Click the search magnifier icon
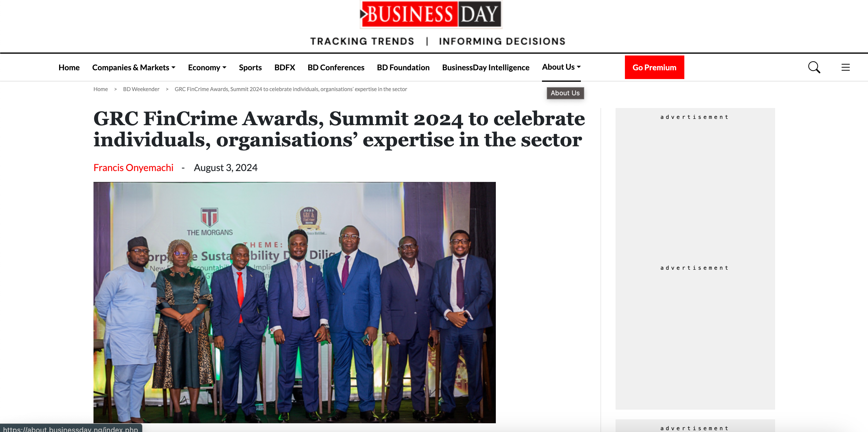Image resolution: width=868 pixels, height=432 pixels. click(814, 67)
